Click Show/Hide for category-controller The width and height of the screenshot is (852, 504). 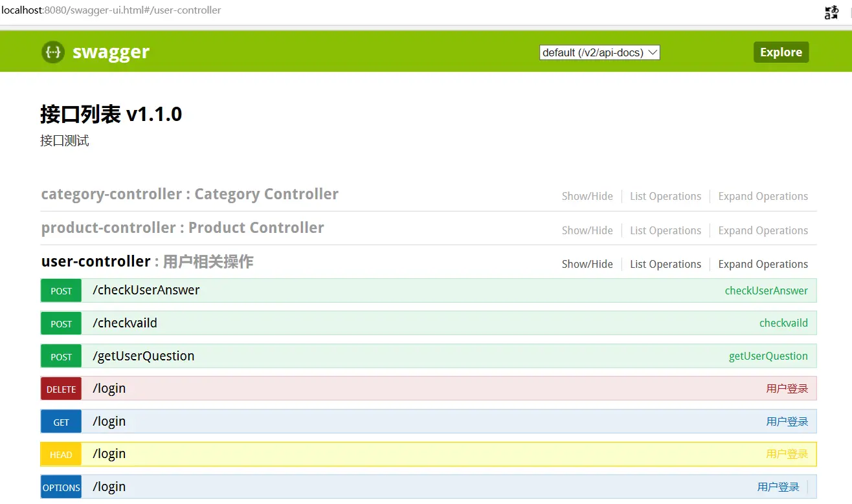(x=587, y=196)
